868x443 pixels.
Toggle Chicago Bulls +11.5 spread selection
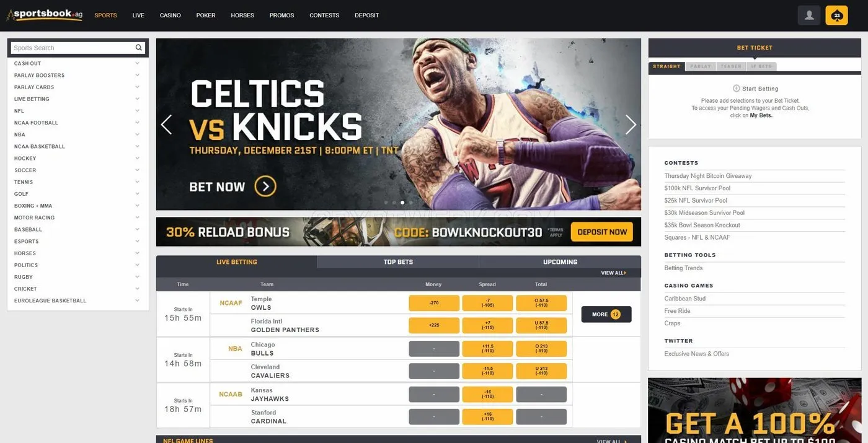[x=487, y=348]
